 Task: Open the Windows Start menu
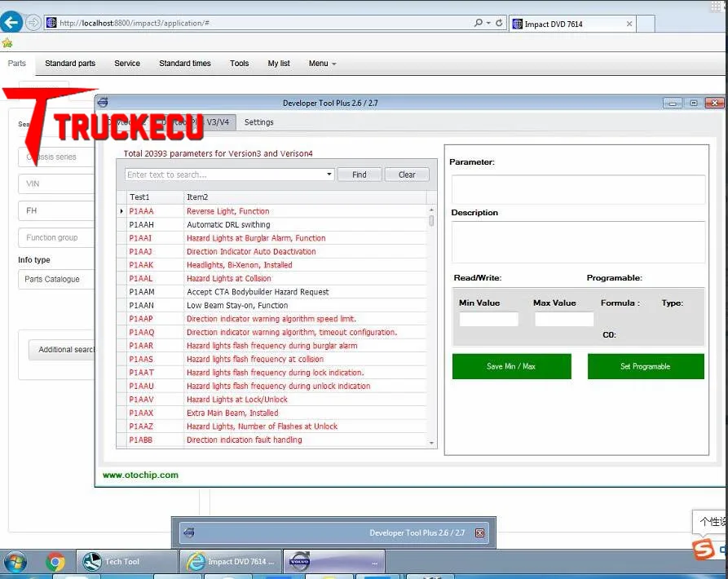[x=15, y=562]
